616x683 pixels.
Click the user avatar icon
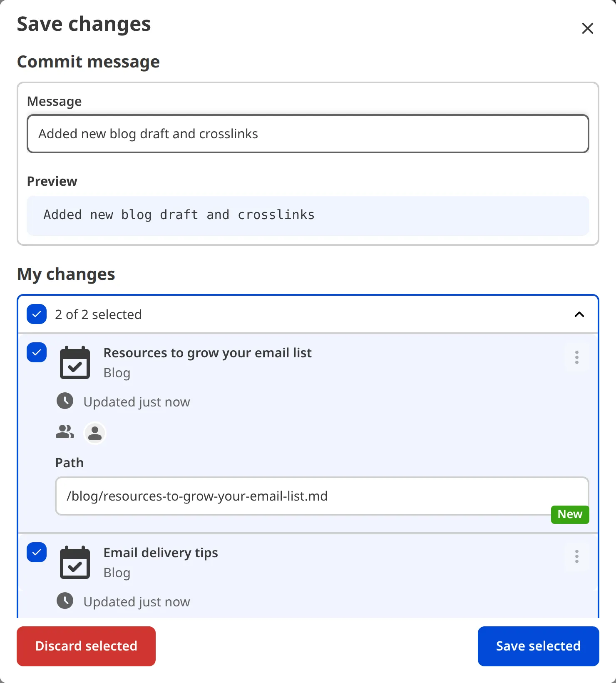click(x=95, y=433)
